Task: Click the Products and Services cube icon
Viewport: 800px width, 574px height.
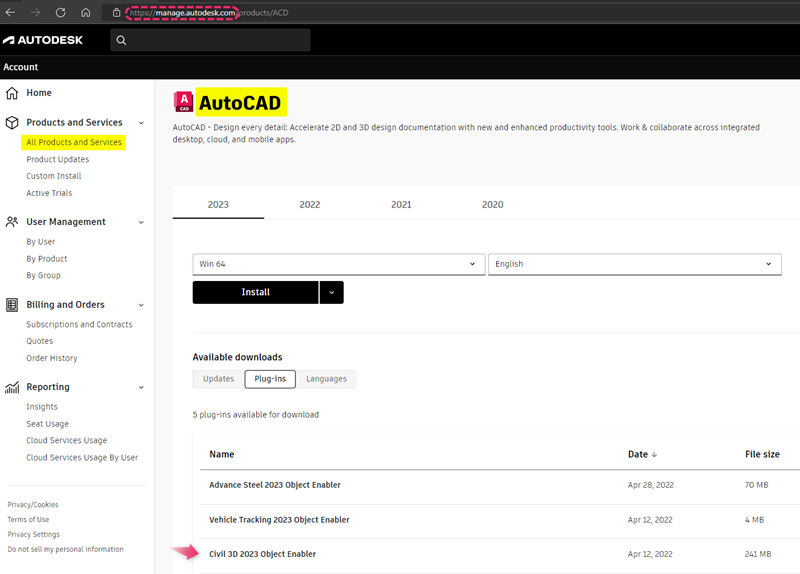Action: [x=12, y=123]
